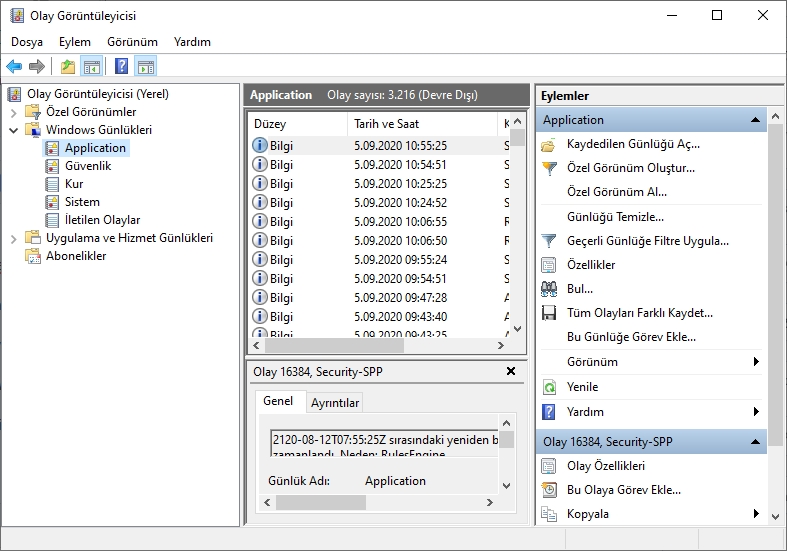This screenshot has width=787, height=551.
Task: Click Olay Özellikleri action link
Action: [x=606, y=466]
